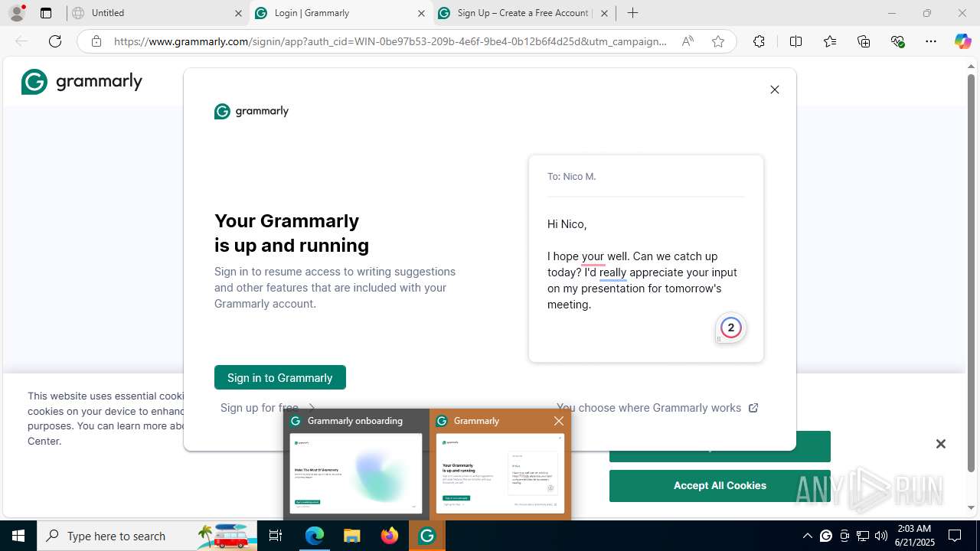Open the Collections icon
Image resolution: width=980 pixels, height=551 pixels.
click(x=864, y=41)
